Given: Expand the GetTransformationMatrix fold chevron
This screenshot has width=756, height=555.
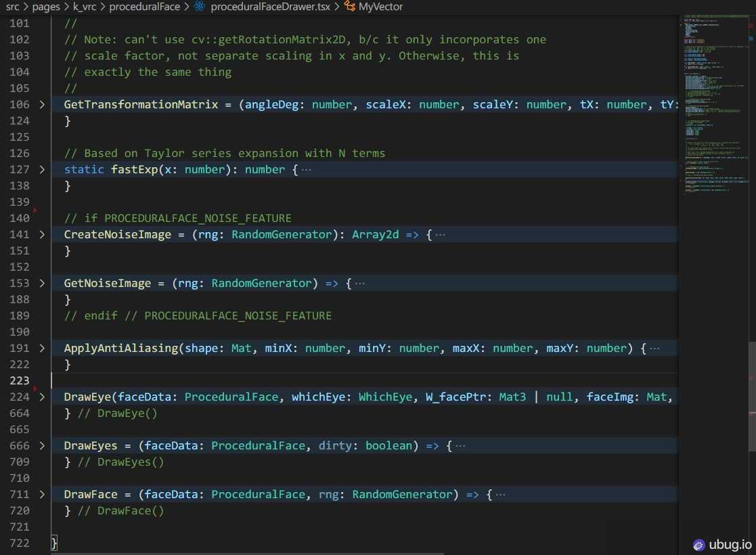Looking at the screenshot, I should [42, 105].
